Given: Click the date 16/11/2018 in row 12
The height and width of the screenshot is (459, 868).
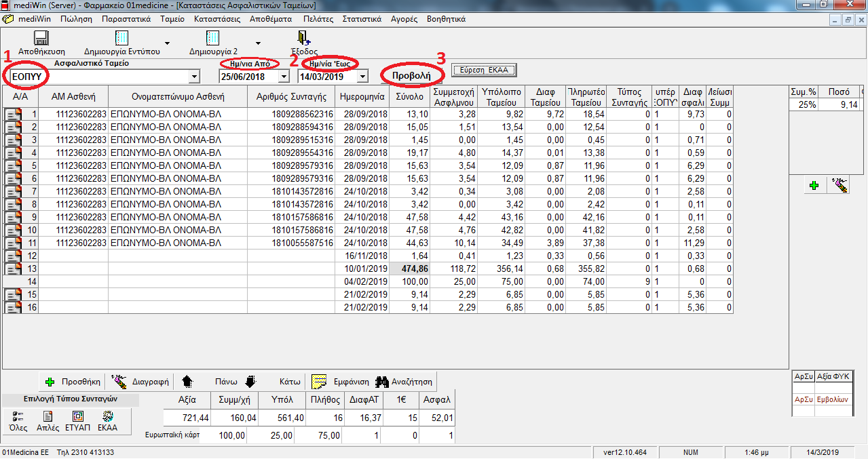Looking at the screenshot, I should pyautogui.click(x=363, y=256).
